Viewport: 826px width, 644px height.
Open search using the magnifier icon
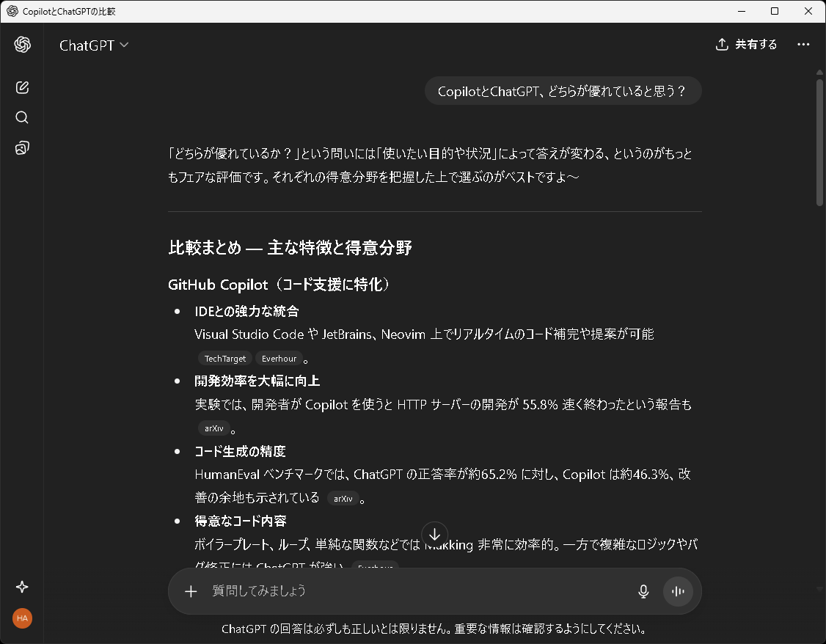point(22,117)
